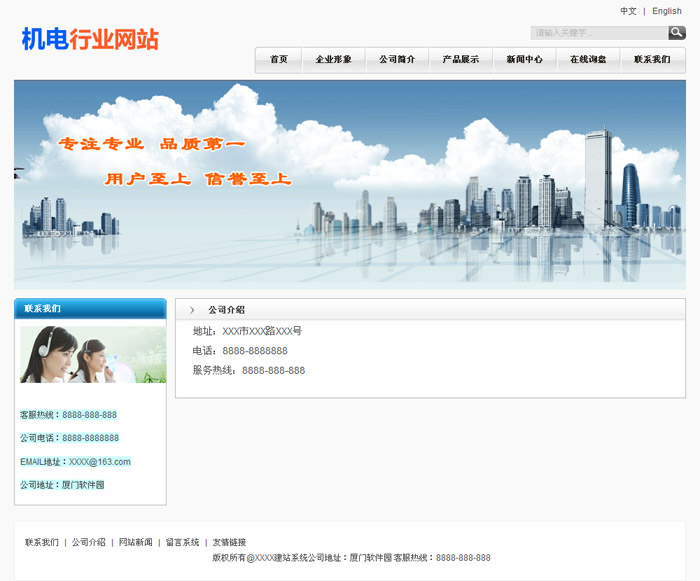Viewport: 700px width, 581px height.
Task: Select 产品展示 navigation item
Action: (x=461, y=60)
